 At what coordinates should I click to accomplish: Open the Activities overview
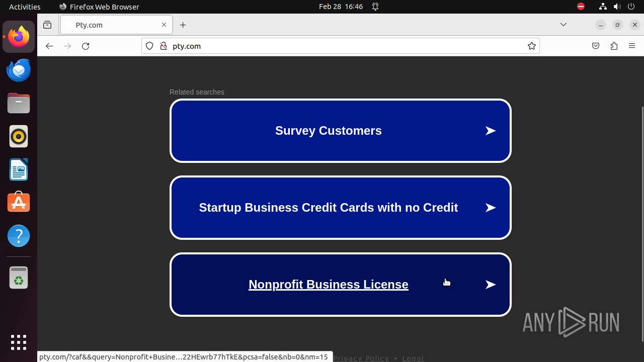pyautogui.click(x=25, y=7)
